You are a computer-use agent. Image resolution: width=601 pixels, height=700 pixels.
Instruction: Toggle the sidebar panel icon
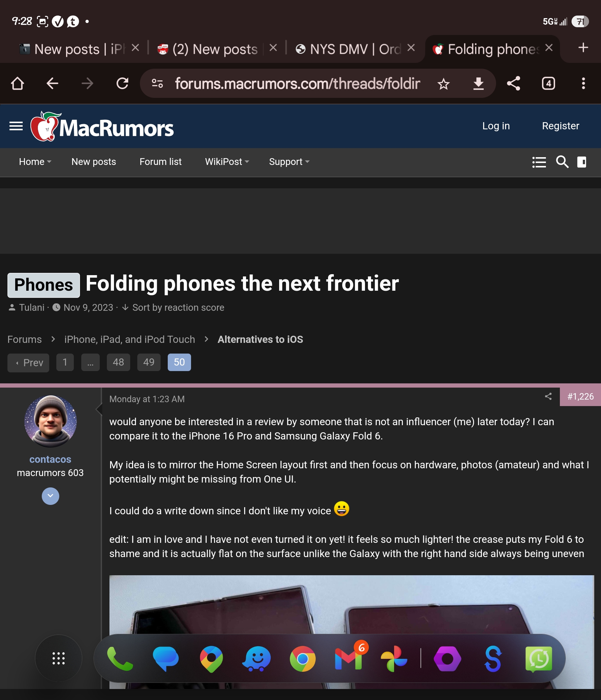tap(582, 162)
